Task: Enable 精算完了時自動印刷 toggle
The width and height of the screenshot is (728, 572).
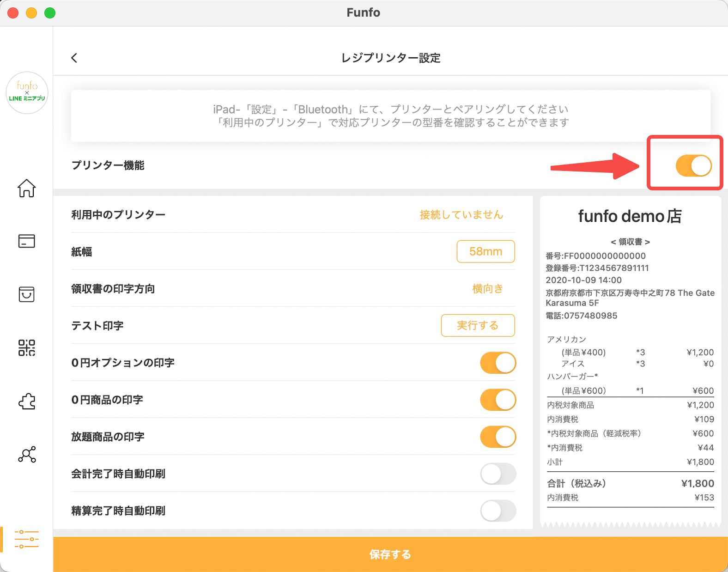Action: 497,511
